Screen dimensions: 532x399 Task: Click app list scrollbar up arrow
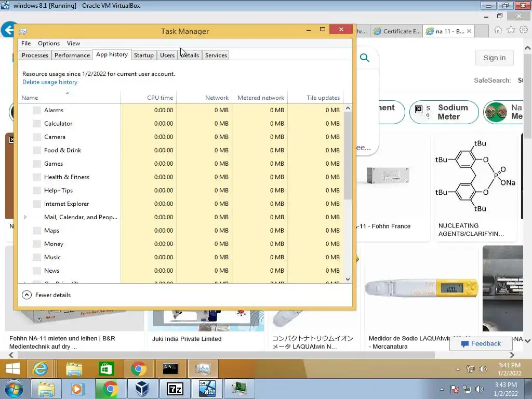[348, 108]
